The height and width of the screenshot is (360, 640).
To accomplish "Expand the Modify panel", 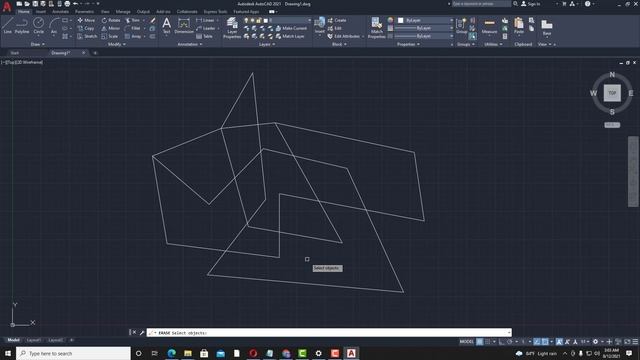I will pyautogui.click(x=116, y=44).
